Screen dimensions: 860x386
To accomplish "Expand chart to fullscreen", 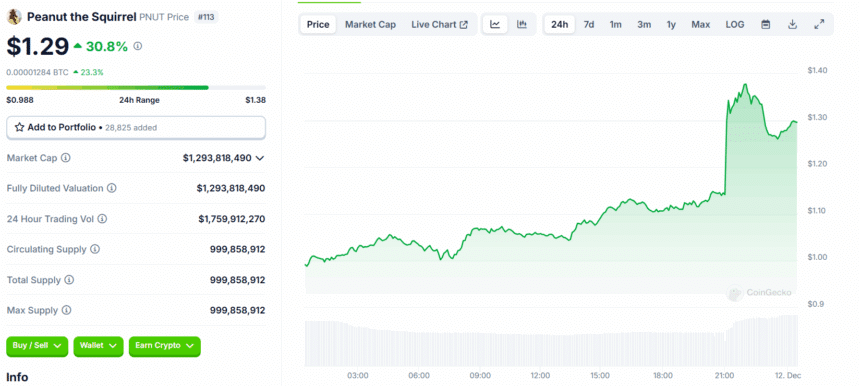I will pyautogui.click(x=819, y=24).
